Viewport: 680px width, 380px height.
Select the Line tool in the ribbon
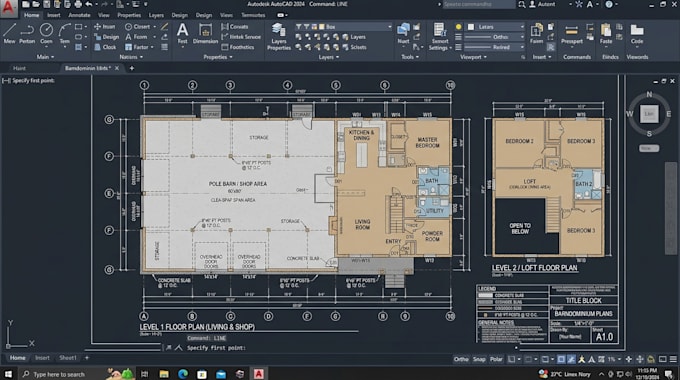coord(10,33)
